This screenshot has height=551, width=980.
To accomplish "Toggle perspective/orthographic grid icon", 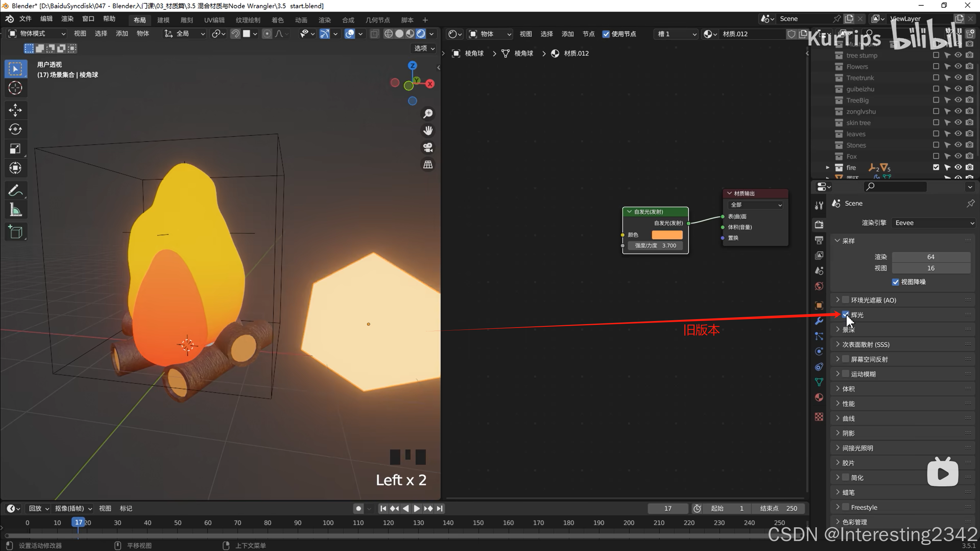I will [x=428, y=165].
